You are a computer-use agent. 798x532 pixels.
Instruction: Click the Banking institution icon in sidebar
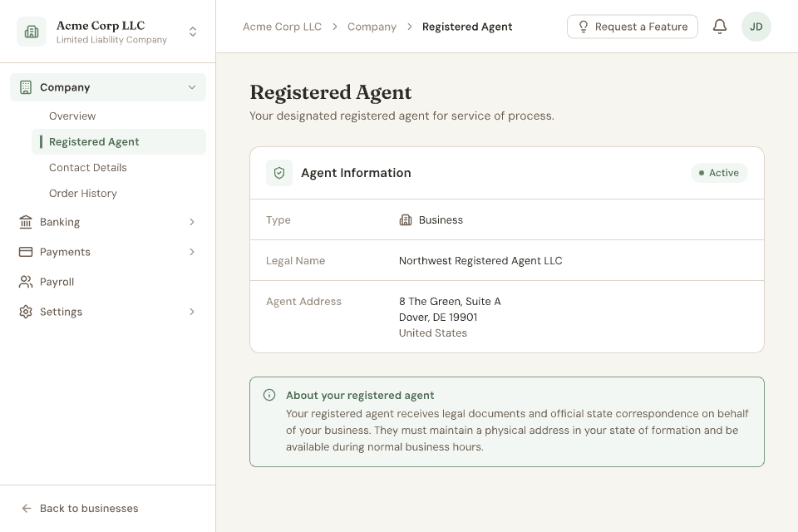pos(26,222)
